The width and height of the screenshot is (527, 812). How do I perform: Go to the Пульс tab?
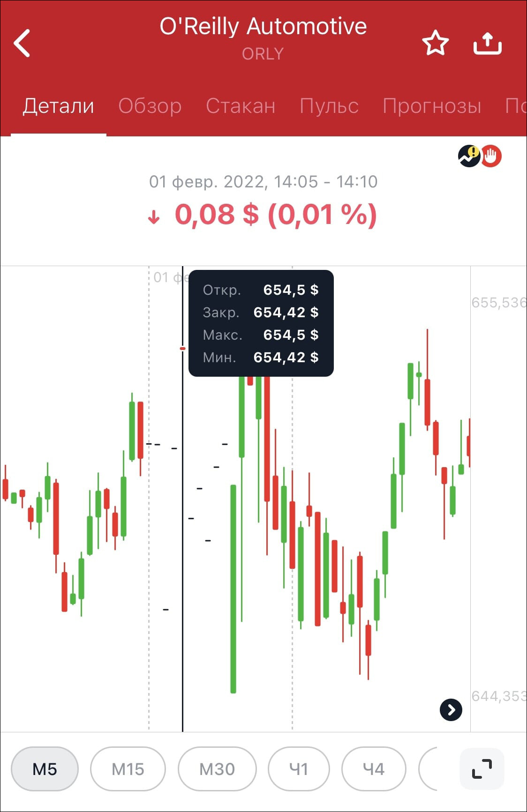[329, 106]
